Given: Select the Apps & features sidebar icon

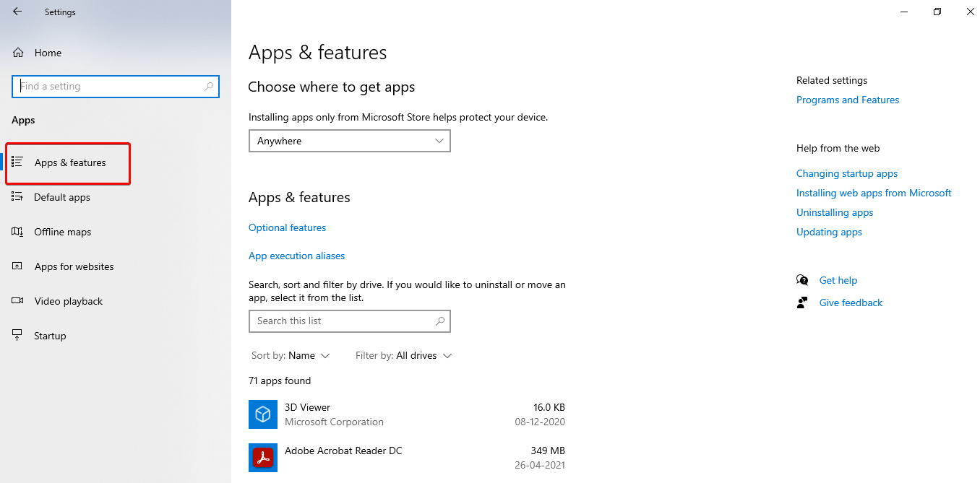Looking at the screenshot, I should click(x=19, y=162).
